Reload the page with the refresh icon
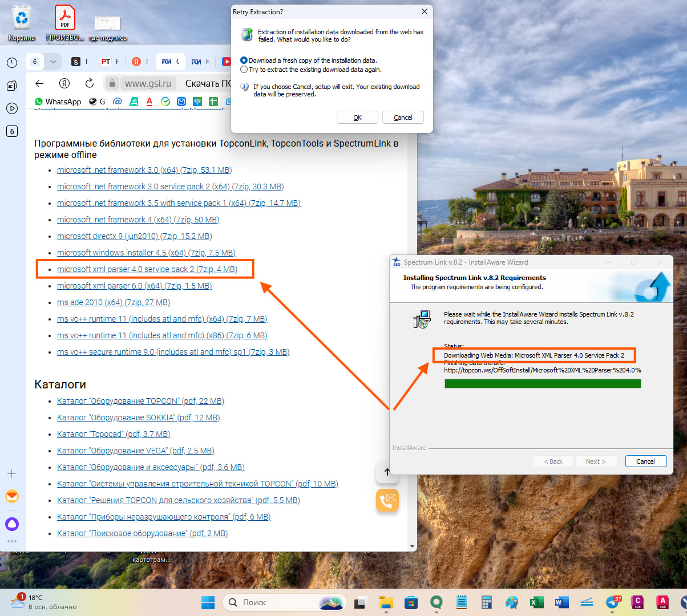Screen dimensions: 687x616 coord(90,83)
